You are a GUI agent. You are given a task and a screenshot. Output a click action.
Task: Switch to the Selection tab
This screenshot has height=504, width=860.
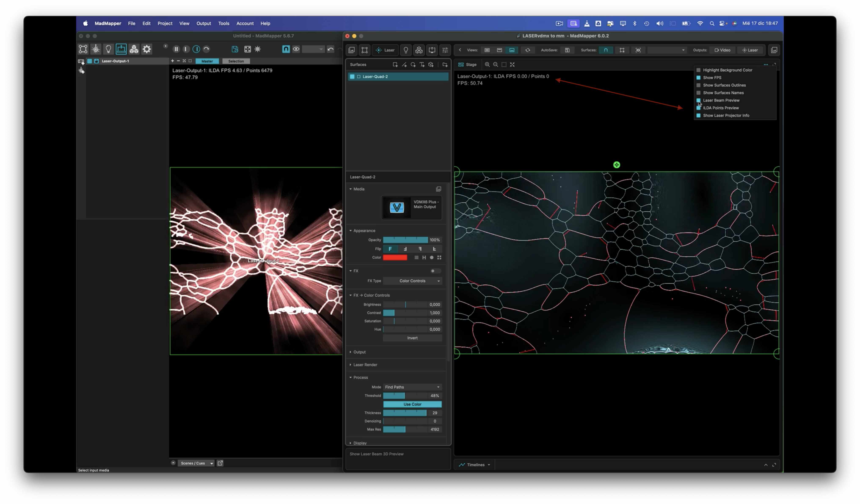236,61
